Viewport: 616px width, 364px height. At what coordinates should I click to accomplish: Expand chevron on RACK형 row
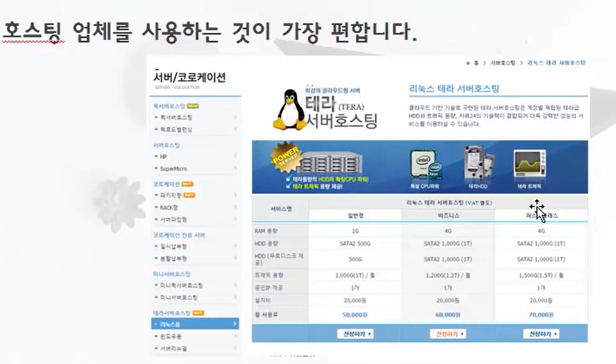[235, 207]
